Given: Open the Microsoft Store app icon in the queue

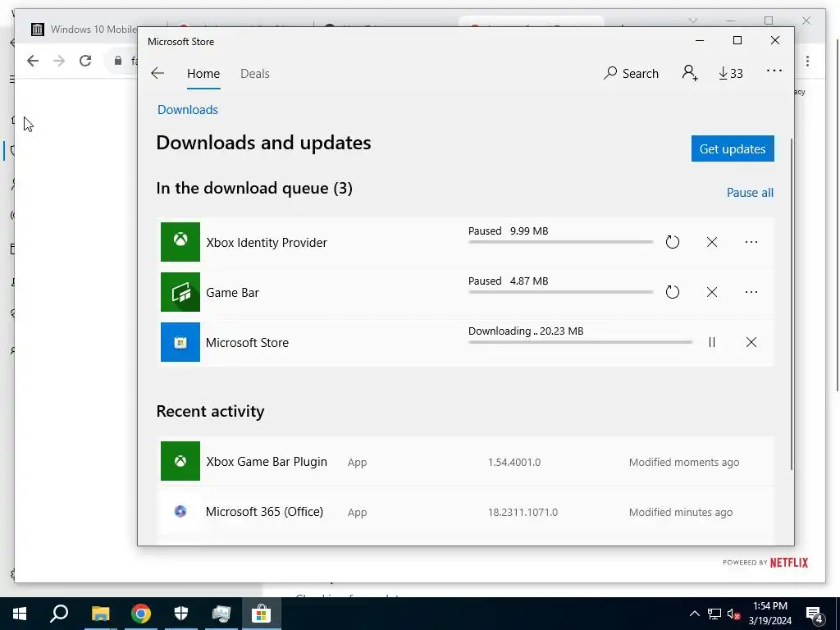Looking at the screenshot, I should (x=180, y=342).
